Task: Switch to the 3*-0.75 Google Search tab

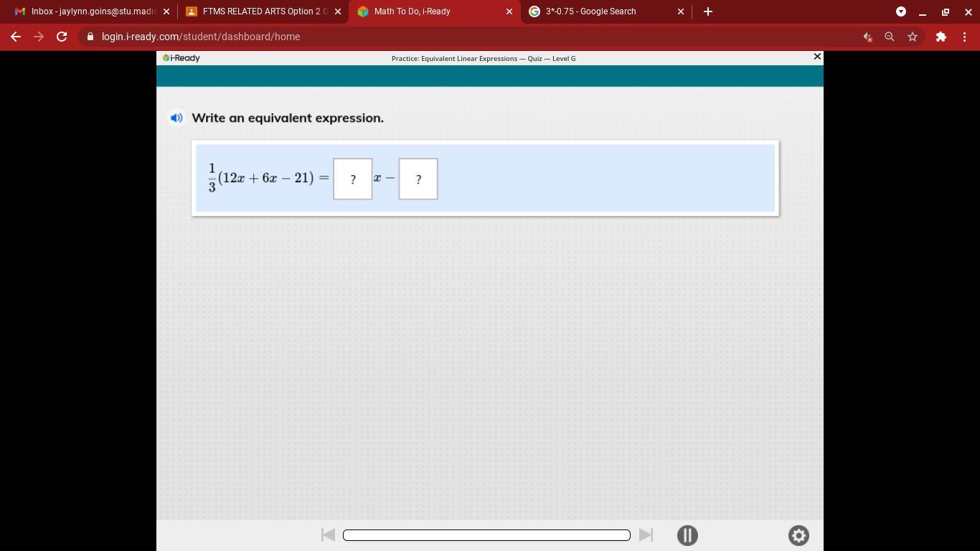Action: (x=600, y=11)
